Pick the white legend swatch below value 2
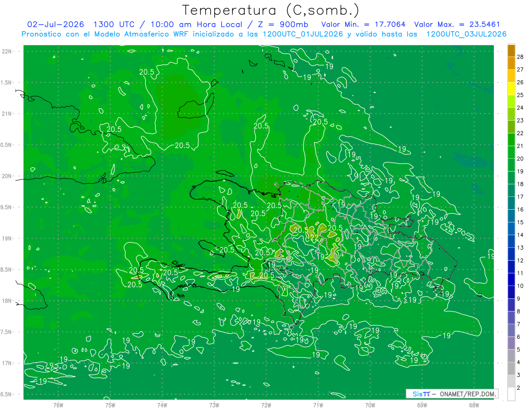The width and height of the screenshot is (532, 411). click(x=511, y=394)
